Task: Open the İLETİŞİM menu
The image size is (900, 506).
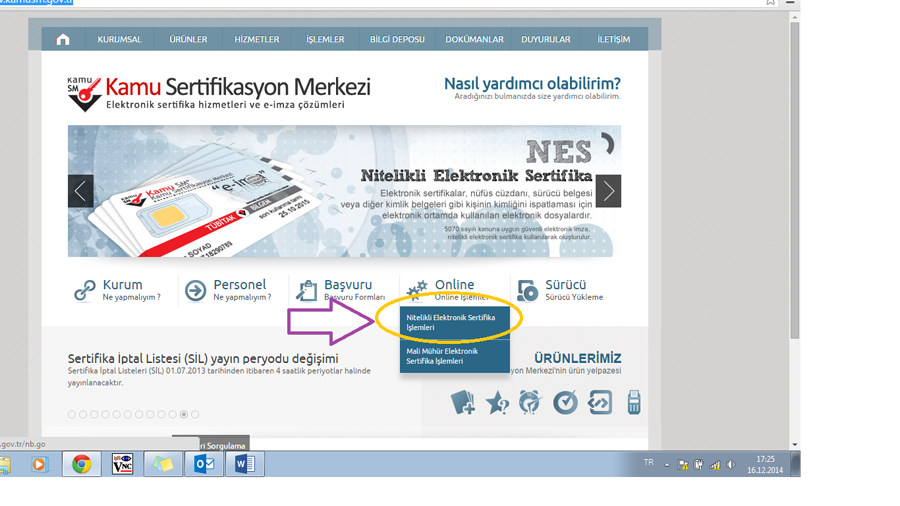Action: click(614, 39)
